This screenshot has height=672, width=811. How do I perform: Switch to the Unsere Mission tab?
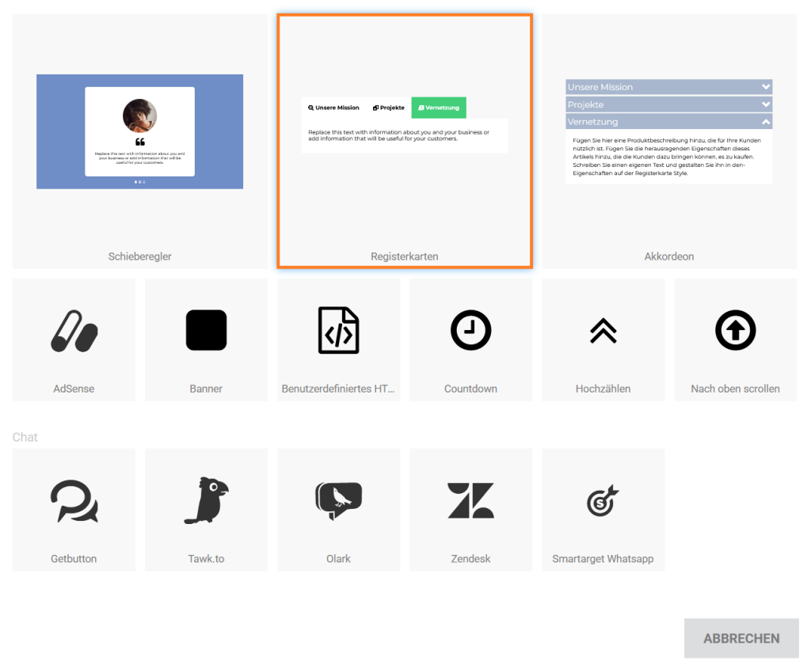tap(333, 108)
